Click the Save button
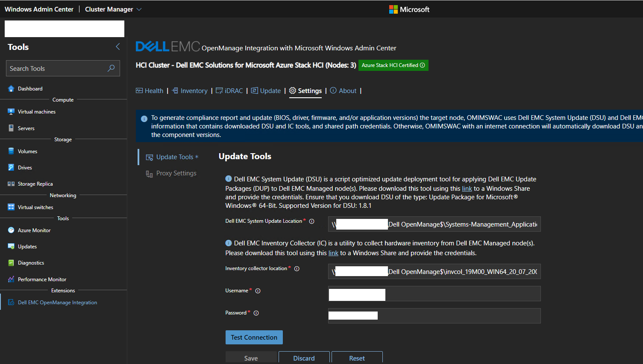643x364 pixels. (x=251, y=358)
